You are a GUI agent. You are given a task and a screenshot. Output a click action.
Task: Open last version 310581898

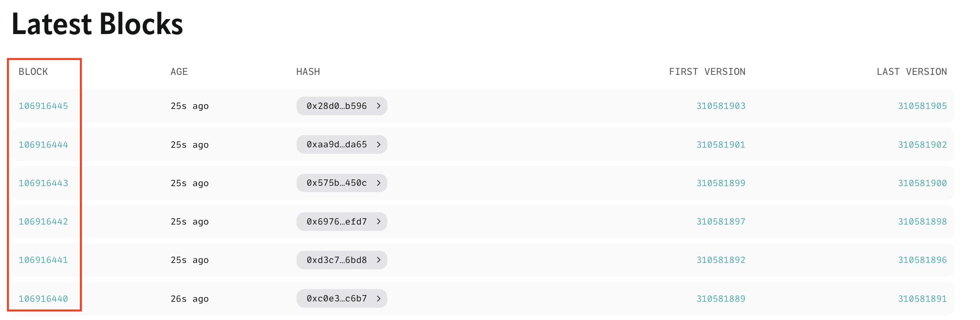tap(922, 221)
